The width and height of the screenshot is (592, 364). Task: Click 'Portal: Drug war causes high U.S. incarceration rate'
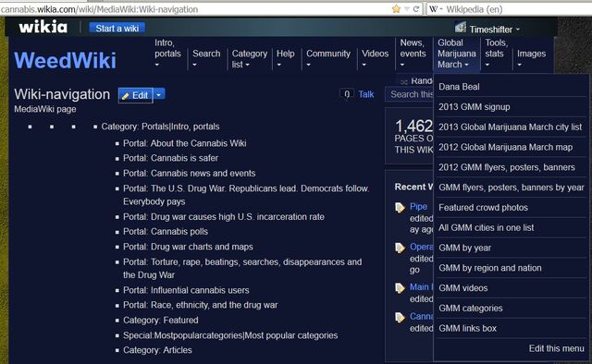[x=224, y=217]
